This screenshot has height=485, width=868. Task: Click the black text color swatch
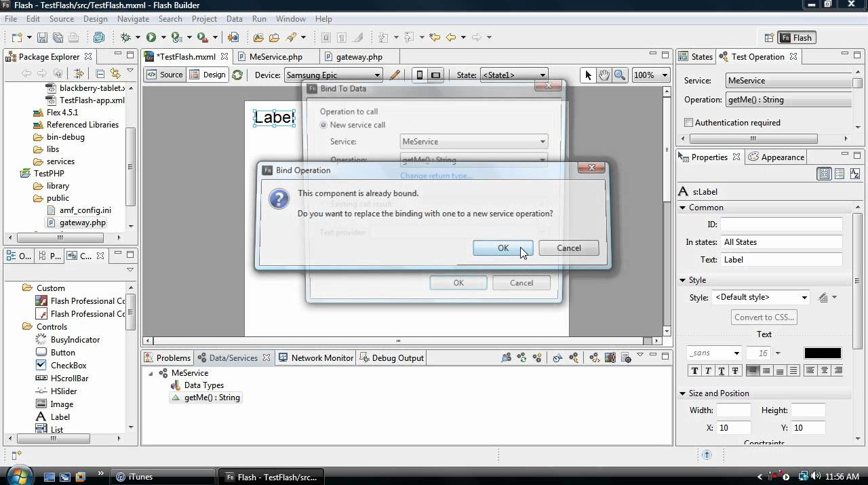pyautogui.click(x=822, y=353)
